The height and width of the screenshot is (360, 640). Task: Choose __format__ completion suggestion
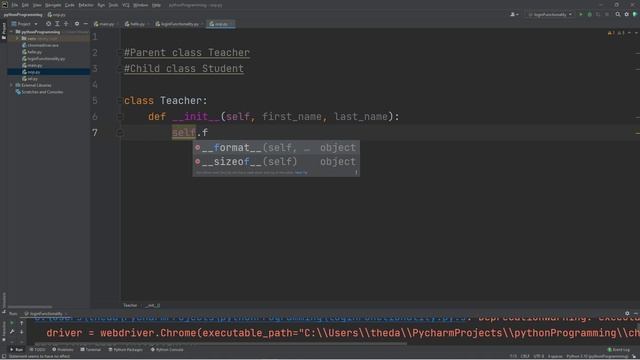point(276,148)
